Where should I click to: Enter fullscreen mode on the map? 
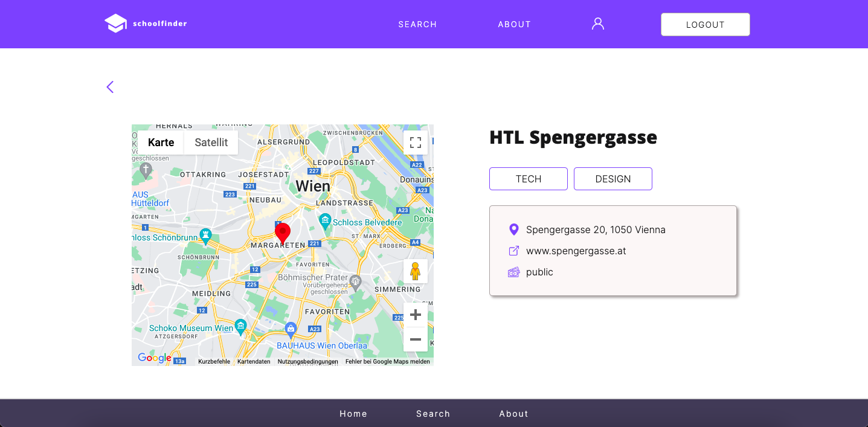[x=416, y=143]
